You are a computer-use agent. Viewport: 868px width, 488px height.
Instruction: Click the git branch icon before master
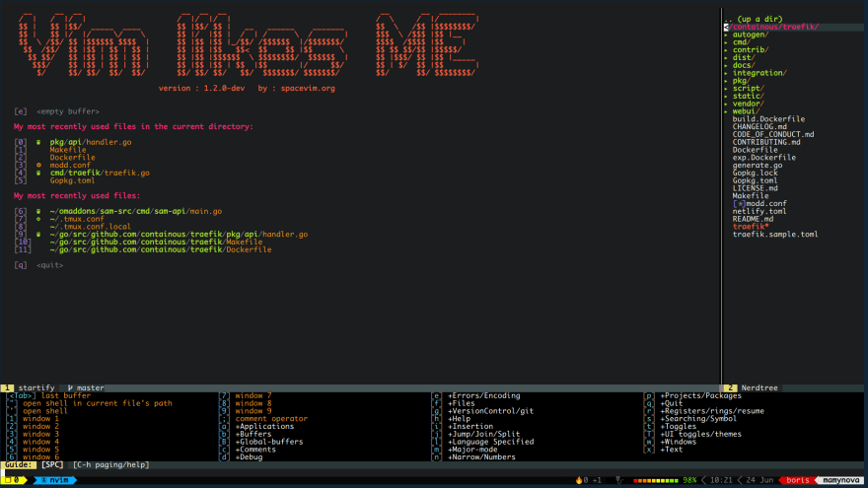[70, 387]
